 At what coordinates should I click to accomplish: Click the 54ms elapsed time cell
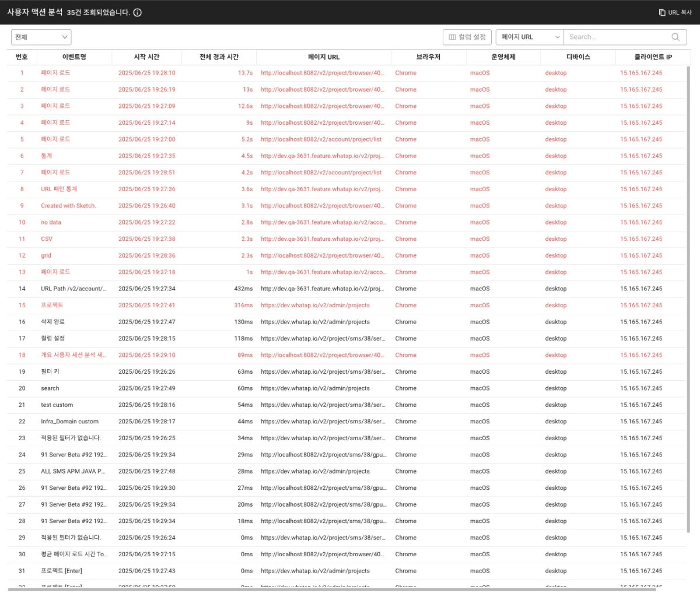[x=245, y=405]
